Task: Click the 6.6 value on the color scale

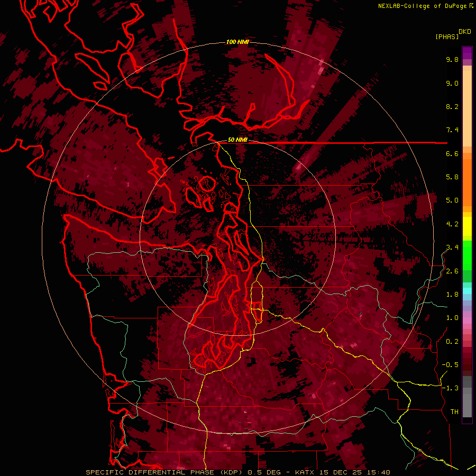Action: 452,153
